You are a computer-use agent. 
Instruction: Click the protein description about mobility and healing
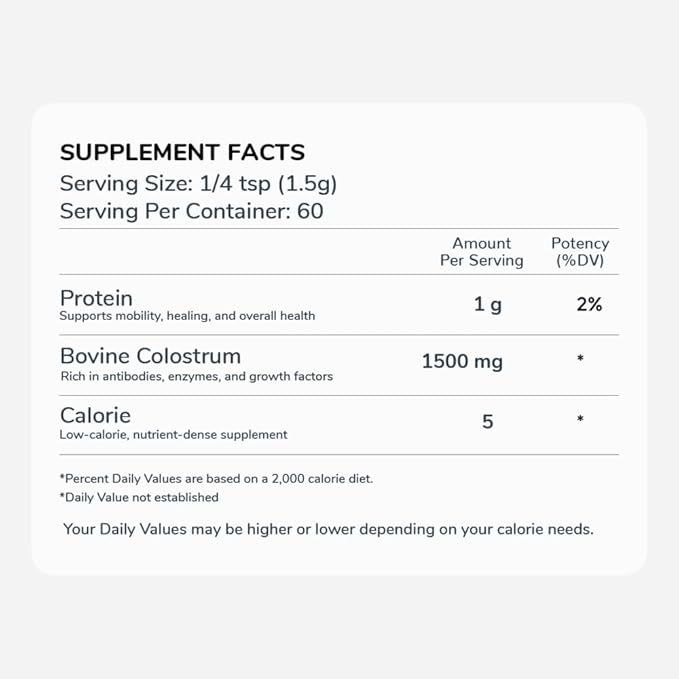[x=187, y=316]
